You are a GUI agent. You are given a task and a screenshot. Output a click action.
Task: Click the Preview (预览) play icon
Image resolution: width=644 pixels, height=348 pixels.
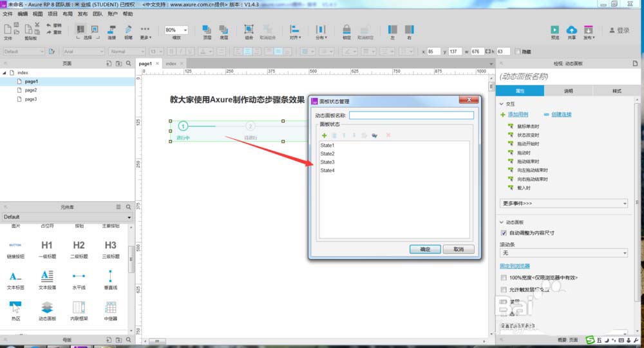[x=555, y=32]
